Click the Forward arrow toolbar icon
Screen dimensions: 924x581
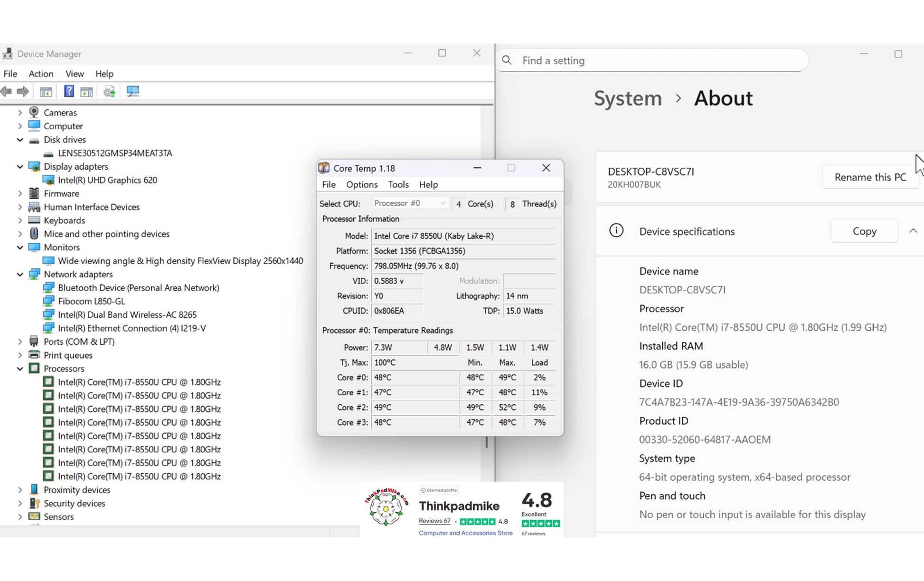click(23, 91)
